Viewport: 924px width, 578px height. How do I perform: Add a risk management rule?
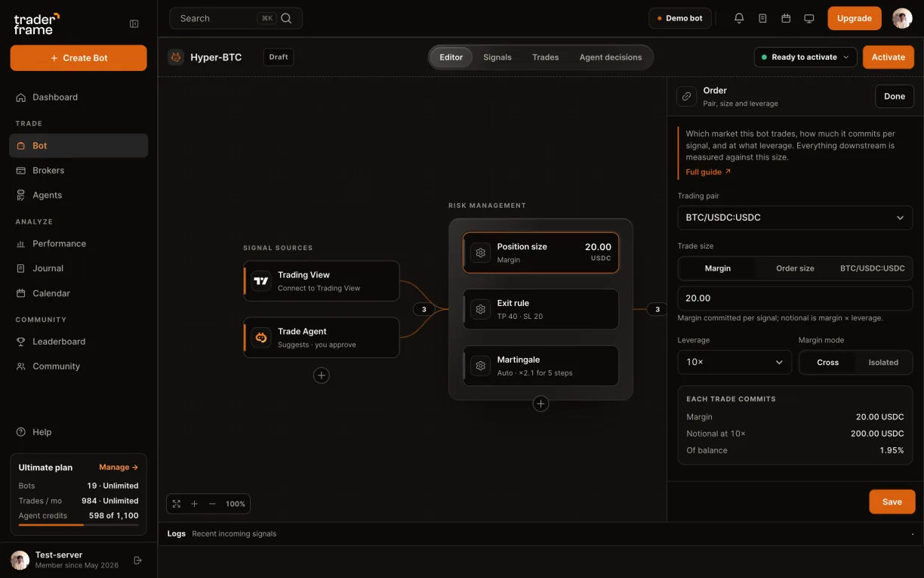click(541, 404)
